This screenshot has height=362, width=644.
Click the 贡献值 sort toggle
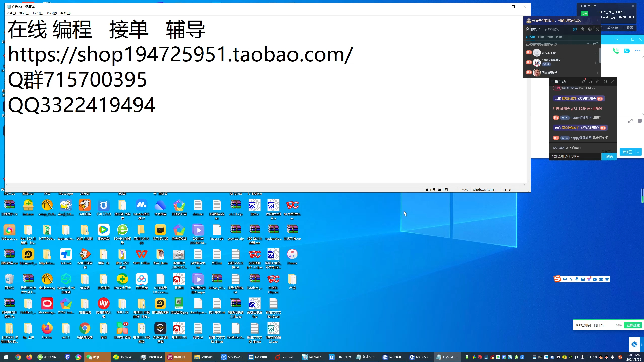pyautogui.click(x=593, y=44)
